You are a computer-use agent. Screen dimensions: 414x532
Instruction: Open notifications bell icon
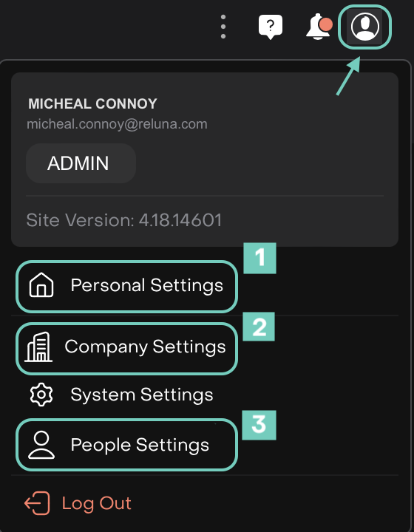318,27
